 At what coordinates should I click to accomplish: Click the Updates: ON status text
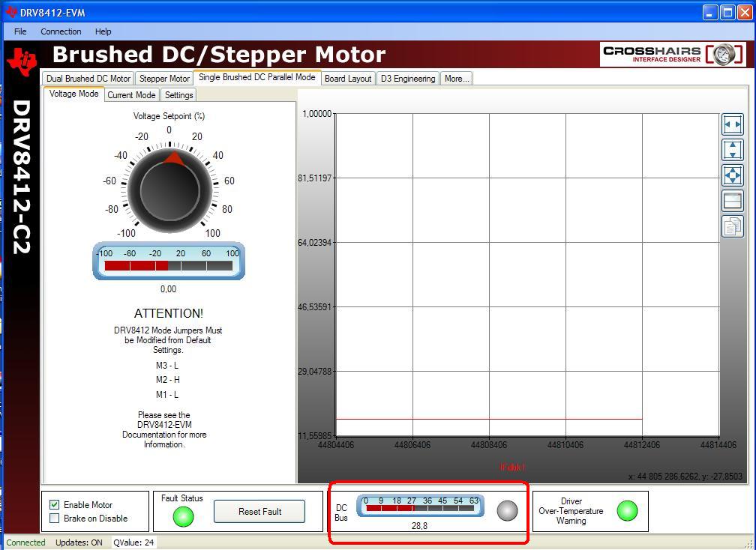[79, 543]
